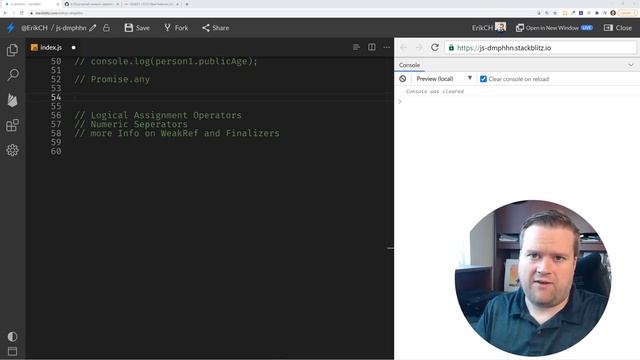This screenshot has height=360, width=640.
Task: Click the '@ErikCH' owner link
Action: tap(34, 28)
